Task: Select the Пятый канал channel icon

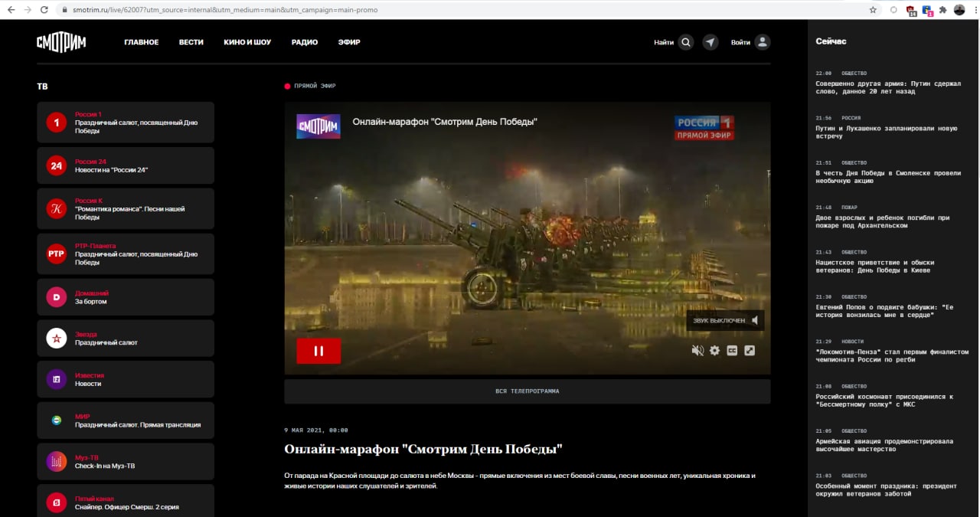Action: [57, 502]
